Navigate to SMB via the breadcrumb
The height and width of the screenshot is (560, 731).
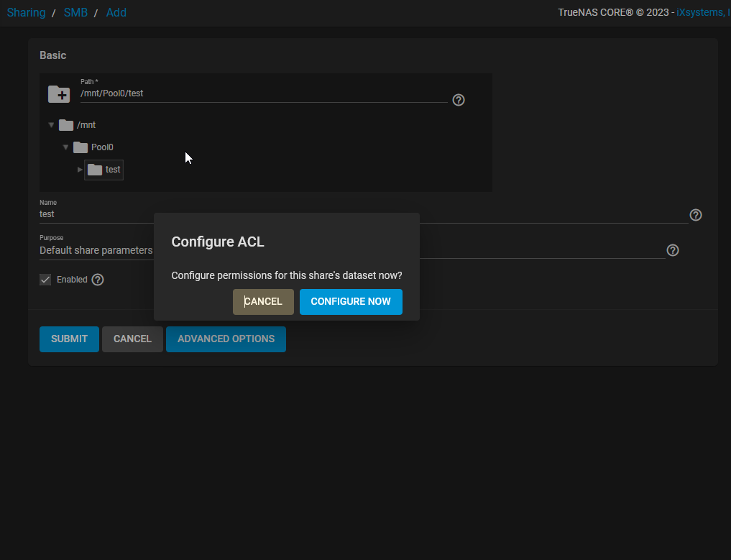click(x=75, y=12)
